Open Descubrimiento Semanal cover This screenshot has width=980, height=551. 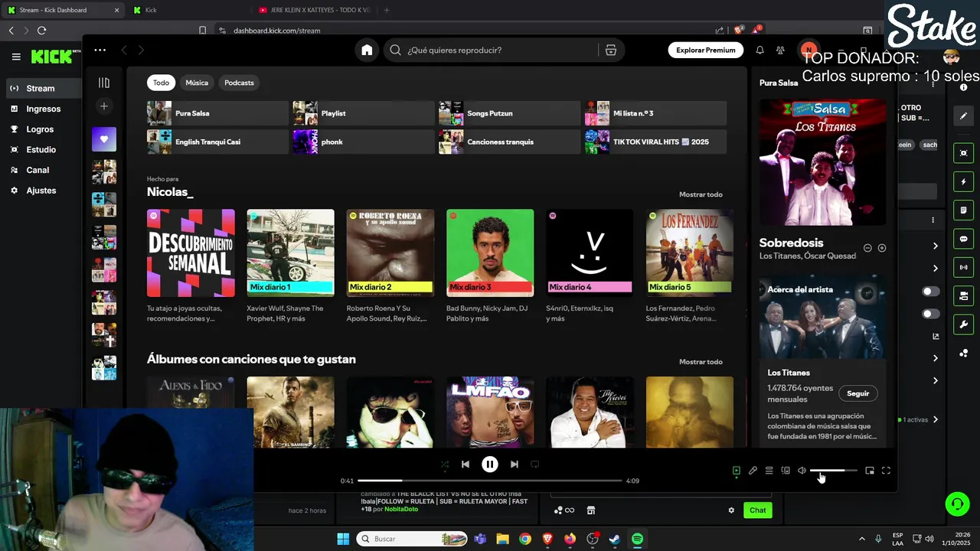(x=191, y=253)
